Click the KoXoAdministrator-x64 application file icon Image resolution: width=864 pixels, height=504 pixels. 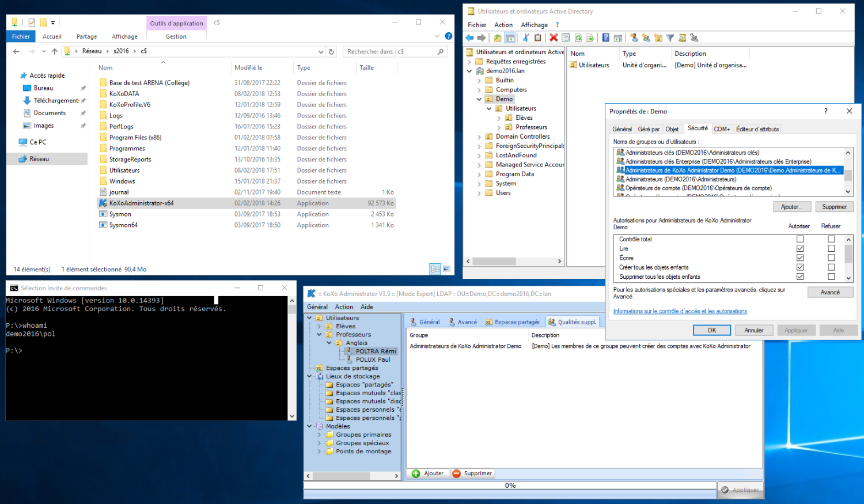103,203
